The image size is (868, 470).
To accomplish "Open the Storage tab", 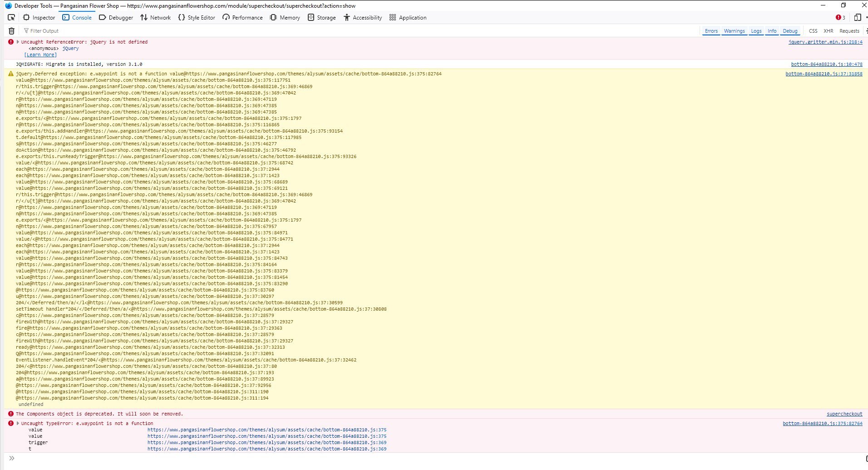I will tap(322, 17).
